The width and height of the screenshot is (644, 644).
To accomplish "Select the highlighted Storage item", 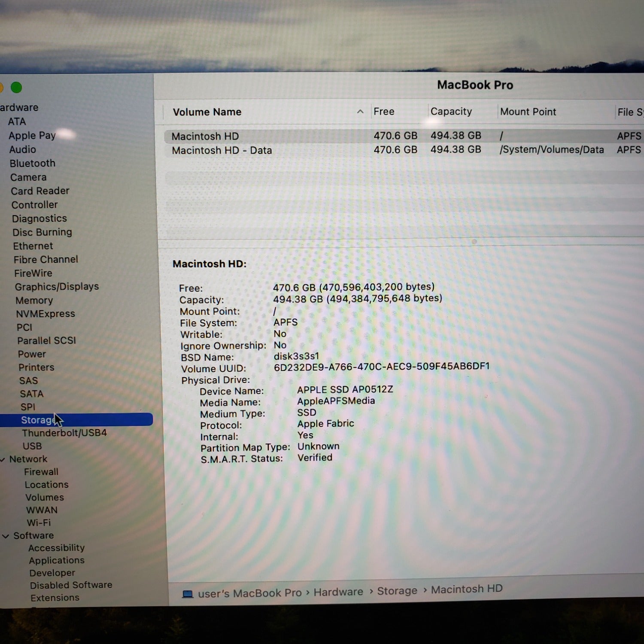I will pos(76,419).
